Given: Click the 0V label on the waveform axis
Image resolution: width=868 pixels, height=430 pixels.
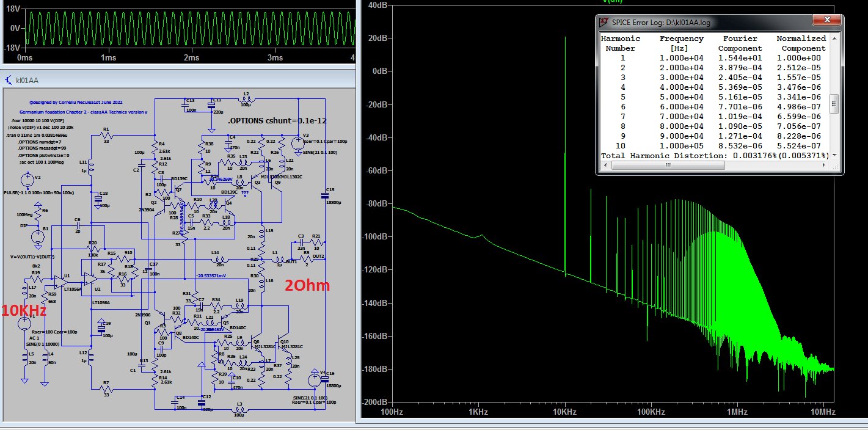Looking at the screenshot, I should coord(16,28).
